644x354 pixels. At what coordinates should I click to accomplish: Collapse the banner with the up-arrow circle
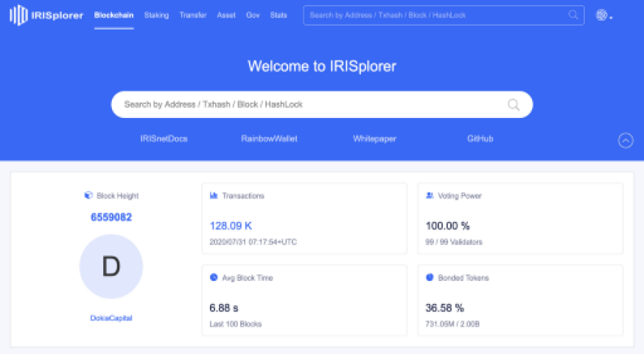pyautogui.click(x=626, y=141)
